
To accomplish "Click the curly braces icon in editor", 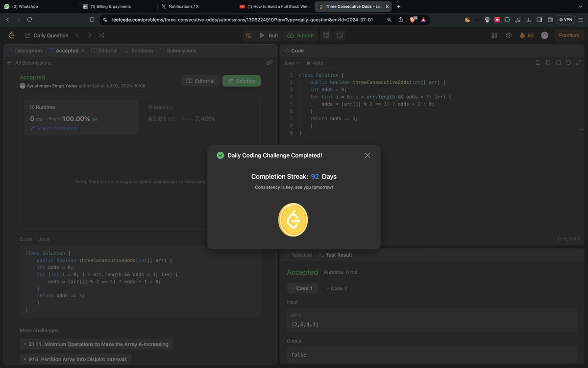I will [558, 63].
